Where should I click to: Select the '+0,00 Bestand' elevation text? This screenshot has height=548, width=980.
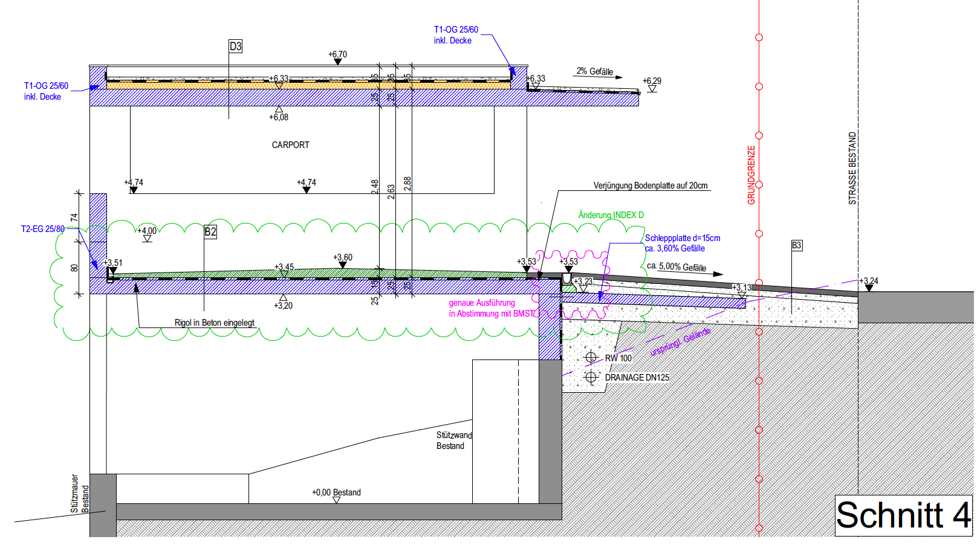click(336, 492)
